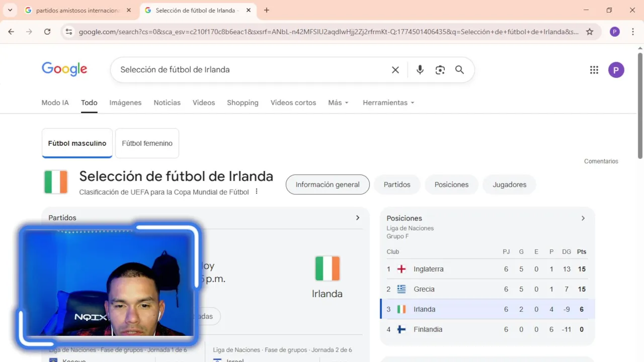Select Partidos chip
The height and width of the screenshot is (362, 644).
click(397, 185)
